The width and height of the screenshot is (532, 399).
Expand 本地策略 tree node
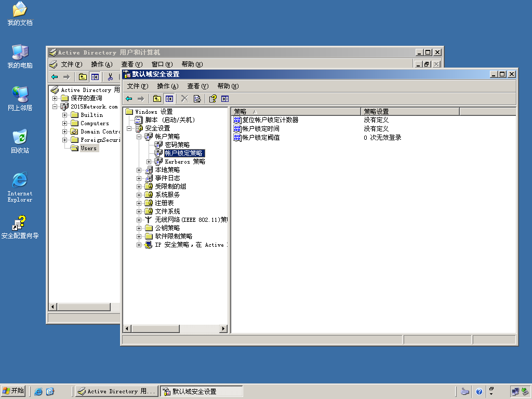139,170
